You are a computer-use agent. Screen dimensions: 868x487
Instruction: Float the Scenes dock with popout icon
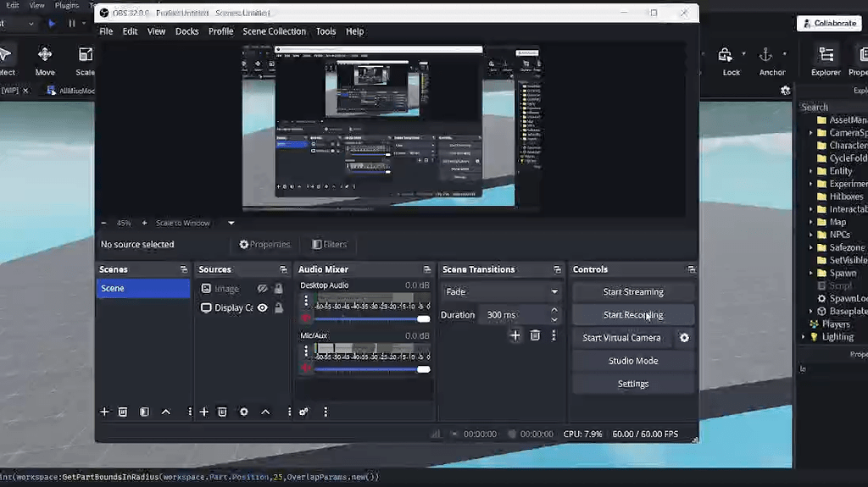point(184,269)
